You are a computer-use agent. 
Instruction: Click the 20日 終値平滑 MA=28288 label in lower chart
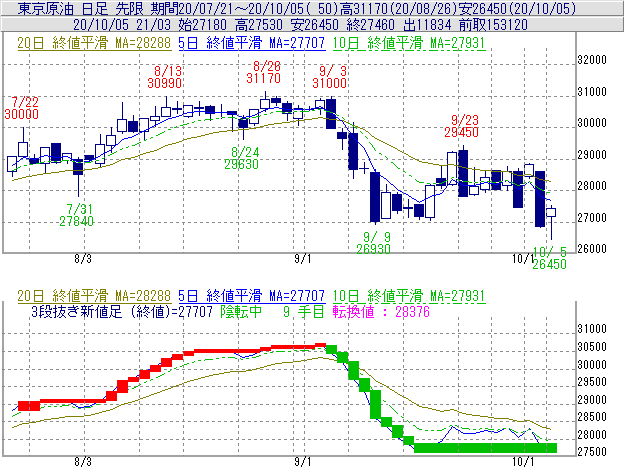pos(94,296)
